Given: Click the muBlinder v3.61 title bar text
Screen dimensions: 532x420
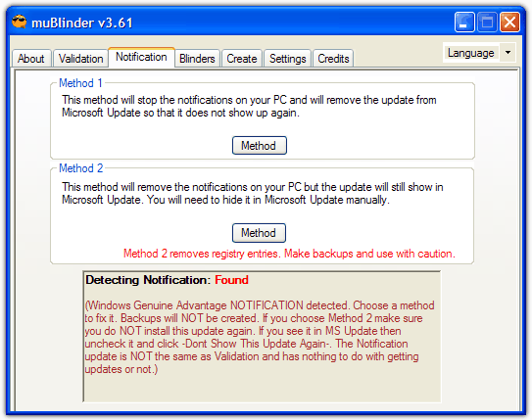Looking at the screenshot, I should click(81, 23).
